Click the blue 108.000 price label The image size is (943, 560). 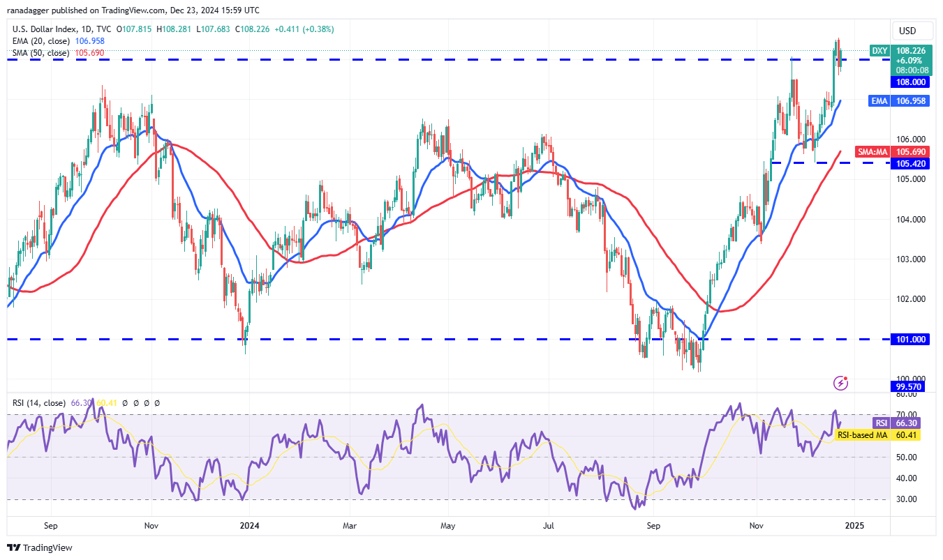coord(910,82)
